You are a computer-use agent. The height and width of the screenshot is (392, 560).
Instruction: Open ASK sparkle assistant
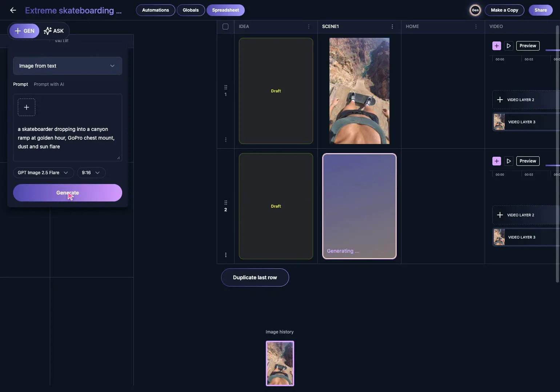coord(54,31)
